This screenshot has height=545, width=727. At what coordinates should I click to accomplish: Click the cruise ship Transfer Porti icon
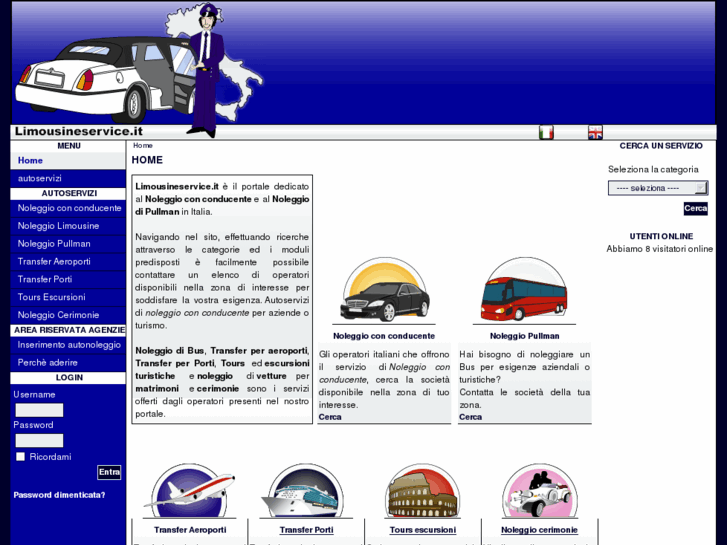coord(306,491)
